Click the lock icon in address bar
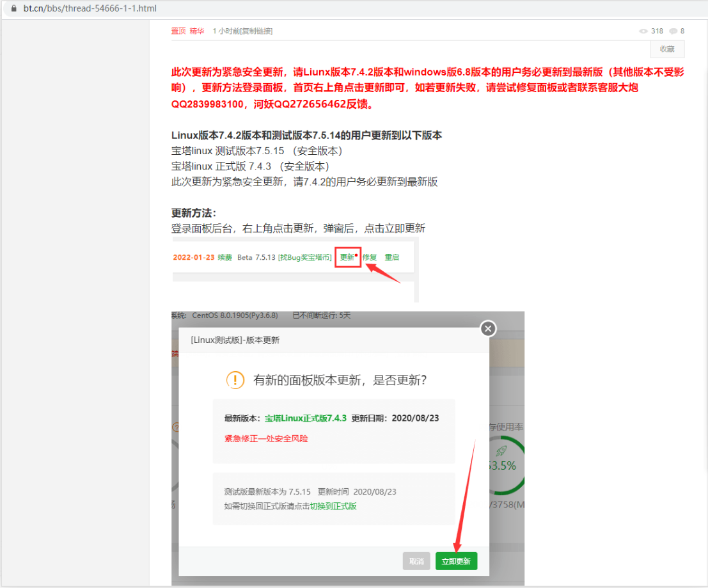Image resolution: width=708 pixels, height=588 pixels. click(14, 8)
